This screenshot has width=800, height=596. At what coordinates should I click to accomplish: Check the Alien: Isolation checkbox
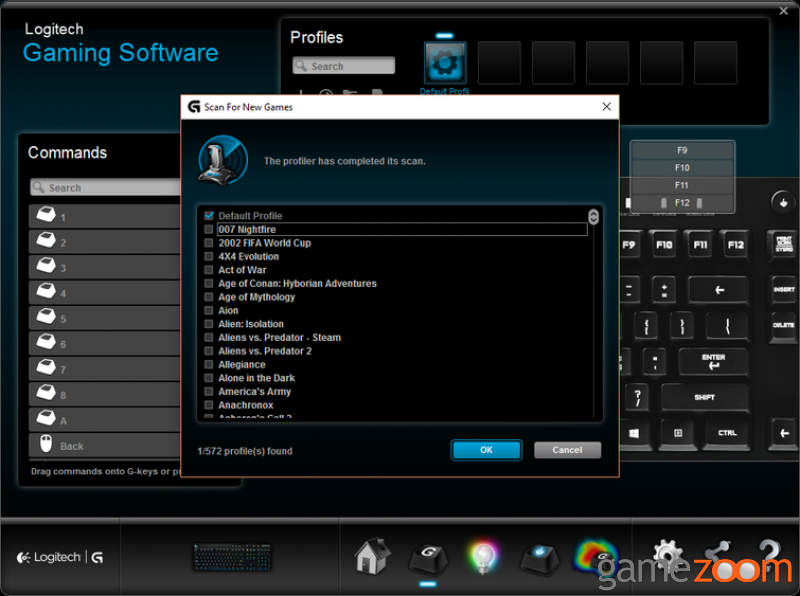[209, 324]
